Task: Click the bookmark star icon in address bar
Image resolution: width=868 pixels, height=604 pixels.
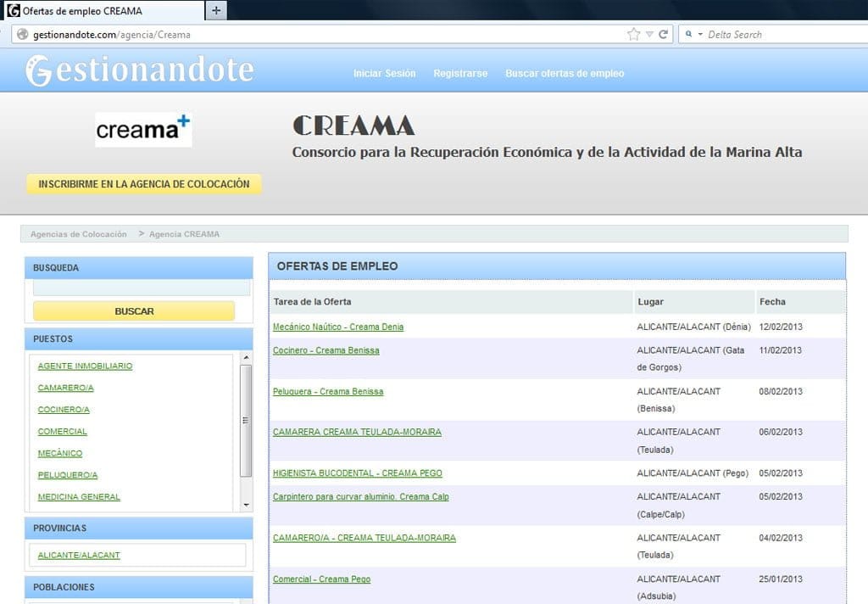Action: coord(633,35)
